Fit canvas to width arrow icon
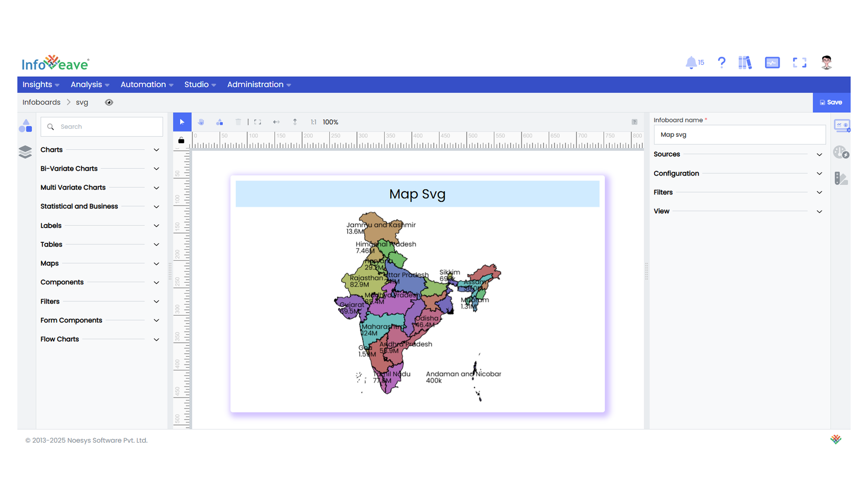Viewport: 868px width, 503px height. tap(276, 122)
